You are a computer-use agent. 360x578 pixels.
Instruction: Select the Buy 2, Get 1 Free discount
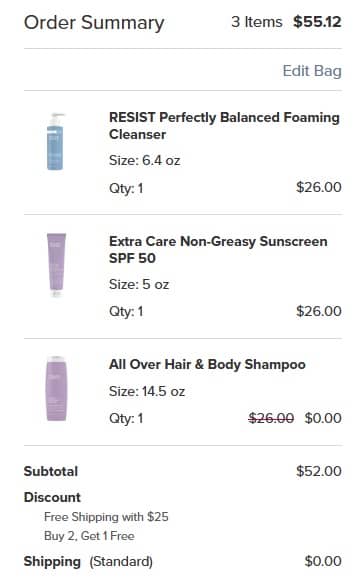point(89,536)
